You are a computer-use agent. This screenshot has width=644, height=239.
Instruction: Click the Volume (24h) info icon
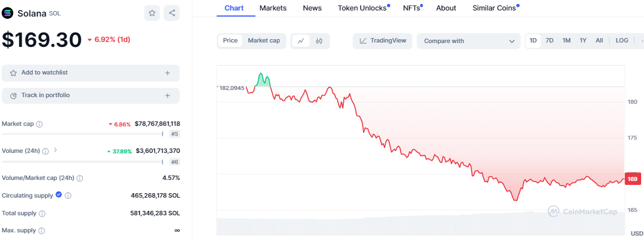coord(45,151)
